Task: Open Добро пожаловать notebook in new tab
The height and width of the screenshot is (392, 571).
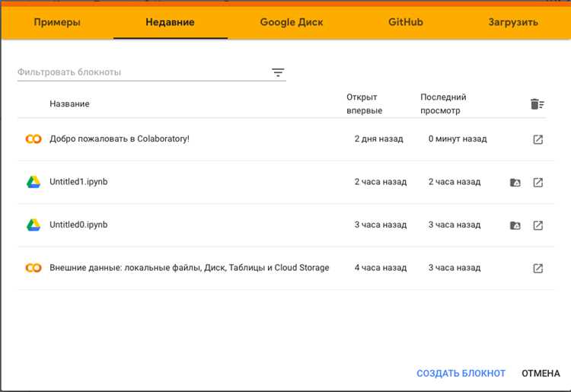Action: (x=538, y=139)
